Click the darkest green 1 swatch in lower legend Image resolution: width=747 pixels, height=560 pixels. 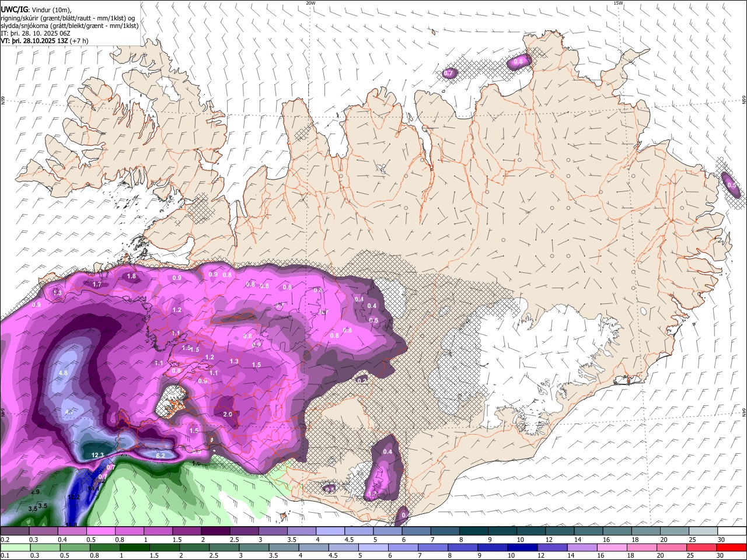[x=134, y=547]
